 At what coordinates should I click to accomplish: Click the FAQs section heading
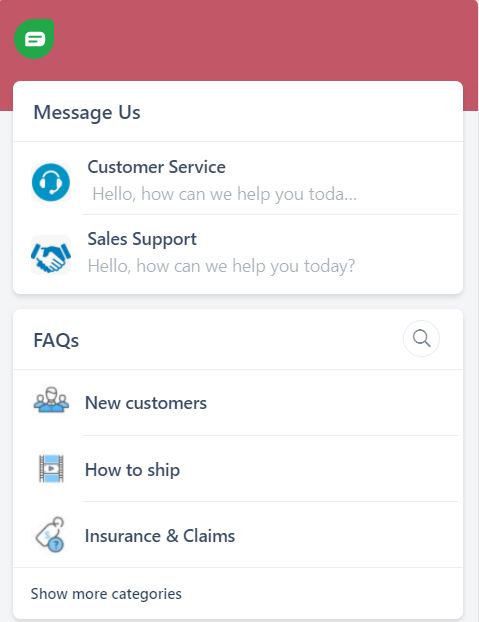pos(56,340)
